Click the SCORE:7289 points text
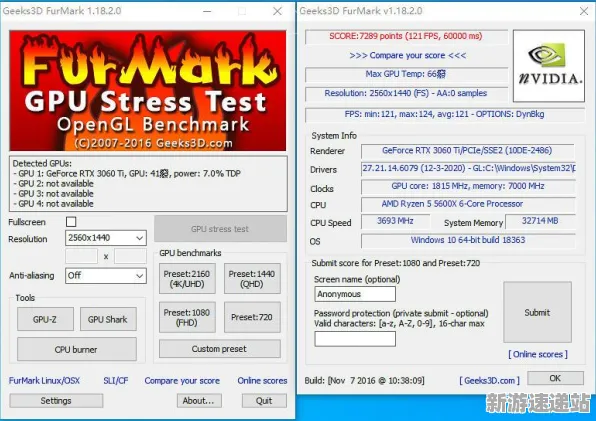Viewport: 596px width, 421px height. coord(406,36)
